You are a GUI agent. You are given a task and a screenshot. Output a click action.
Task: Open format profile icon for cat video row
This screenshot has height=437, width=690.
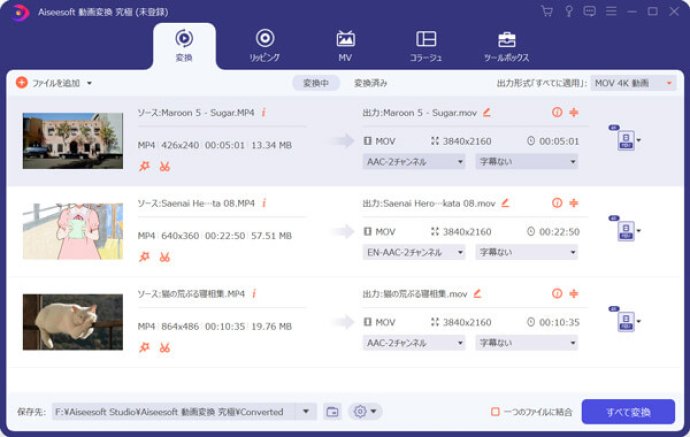tap(625, 321)
